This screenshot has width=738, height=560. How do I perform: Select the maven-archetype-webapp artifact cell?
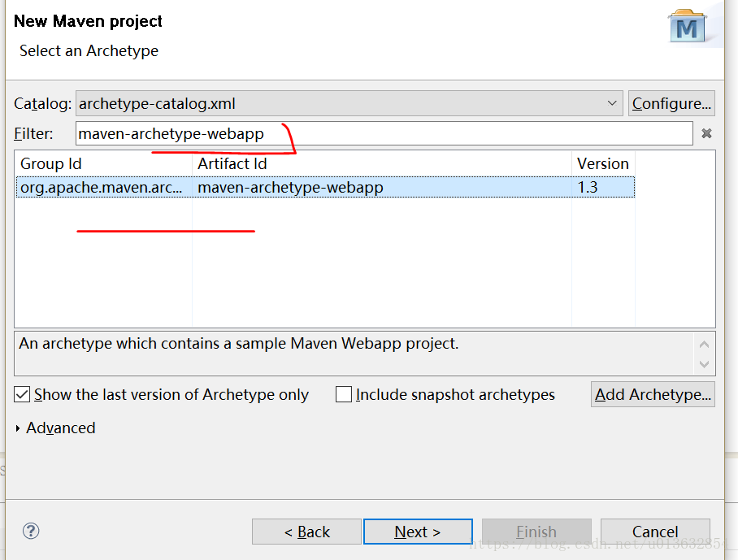(382, 187)
